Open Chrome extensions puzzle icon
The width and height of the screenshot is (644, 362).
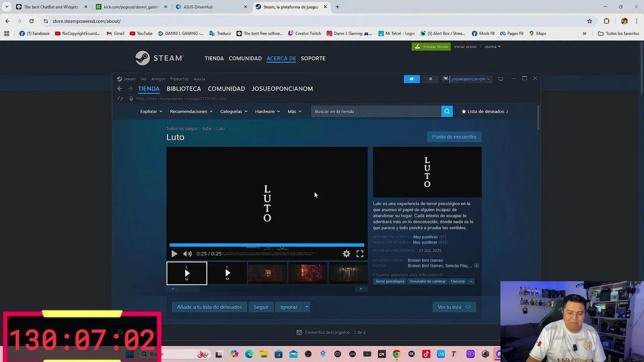[x=606, y=21]
